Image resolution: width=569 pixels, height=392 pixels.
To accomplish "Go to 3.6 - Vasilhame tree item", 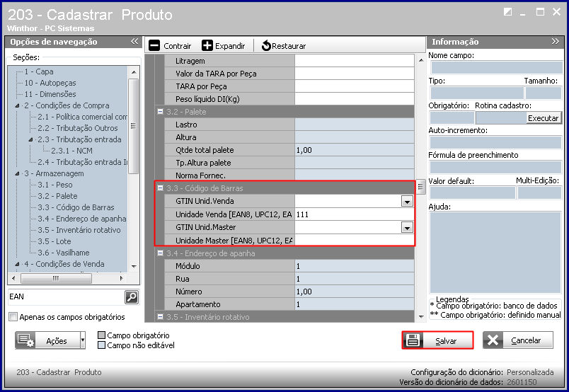I will click(x=64, y=253).
